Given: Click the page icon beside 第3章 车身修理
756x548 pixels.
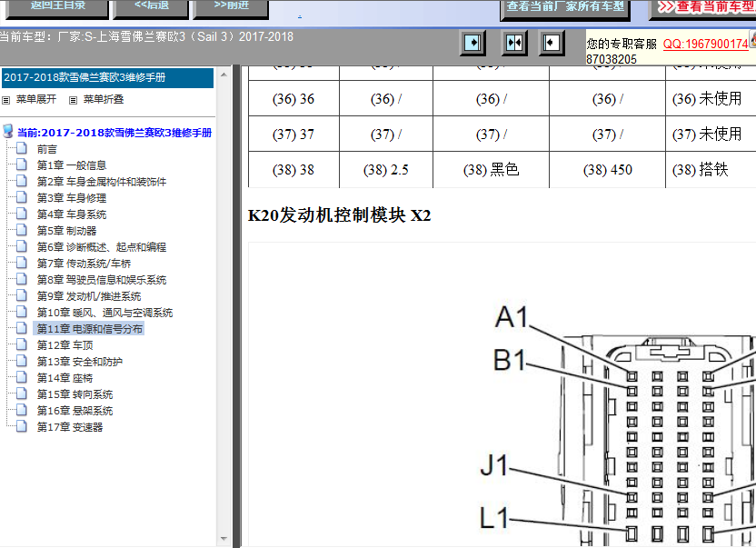Looking at the screenshot, I should (22, 197).
